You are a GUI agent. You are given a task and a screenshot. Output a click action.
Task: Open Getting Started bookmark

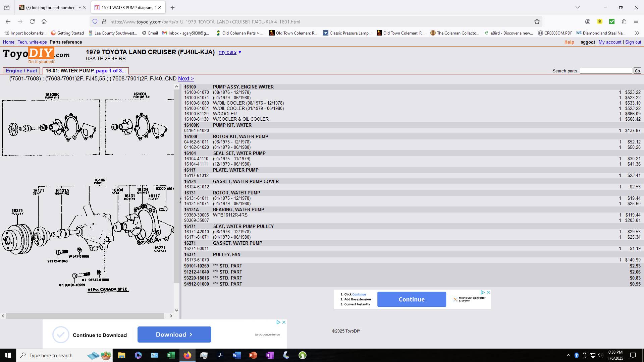click(x=67, y=33)
